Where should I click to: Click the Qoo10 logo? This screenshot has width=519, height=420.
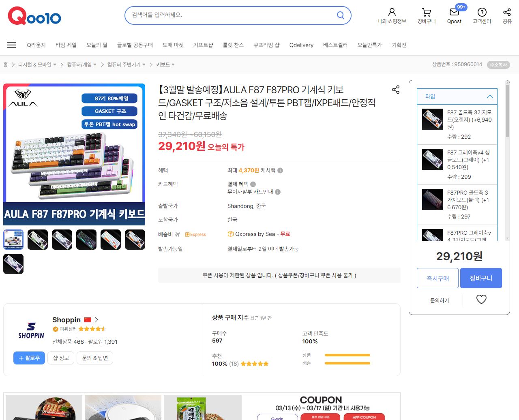pyautogui.click(x=34, y=16)
